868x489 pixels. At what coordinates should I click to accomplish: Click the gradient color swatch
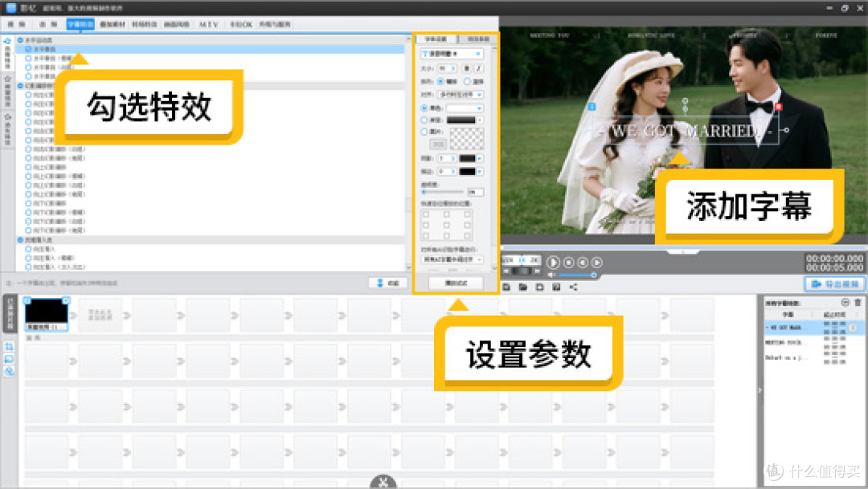461,120
